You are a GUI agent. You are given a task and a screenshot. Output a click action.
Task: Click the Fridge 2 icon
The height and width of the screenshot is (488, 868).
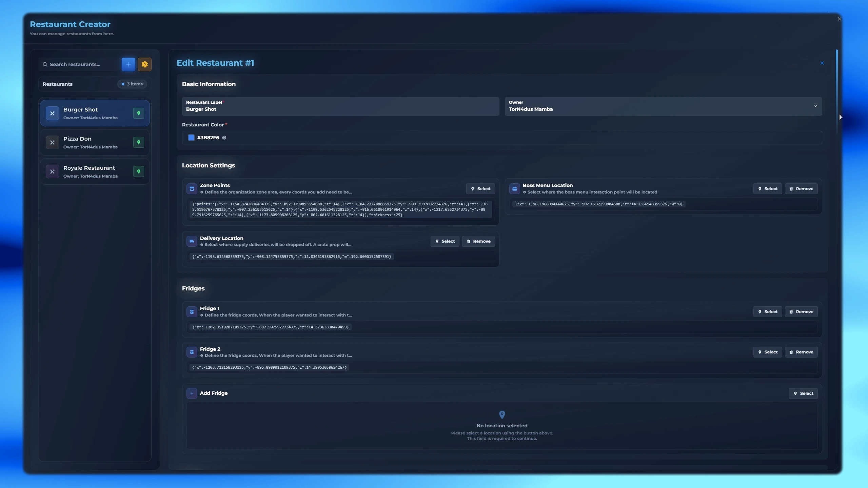coord(192,352)
